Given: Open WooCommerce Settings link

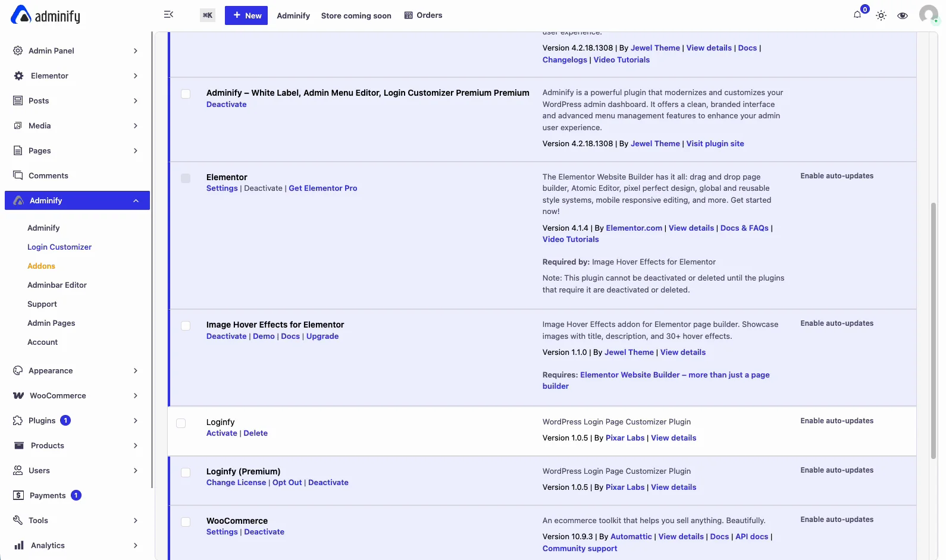Looking at the screenshot, I should click(222, 532).
